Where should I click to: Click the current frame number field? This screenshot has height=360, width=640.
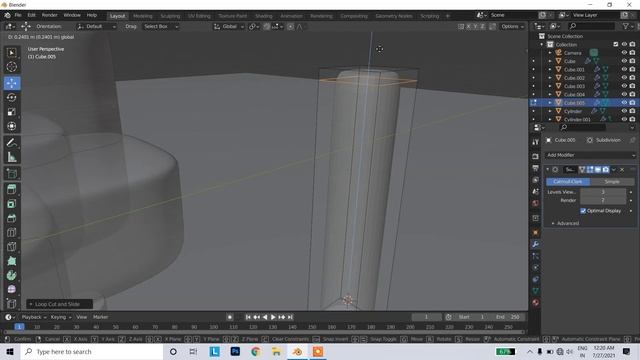point(426,317)
